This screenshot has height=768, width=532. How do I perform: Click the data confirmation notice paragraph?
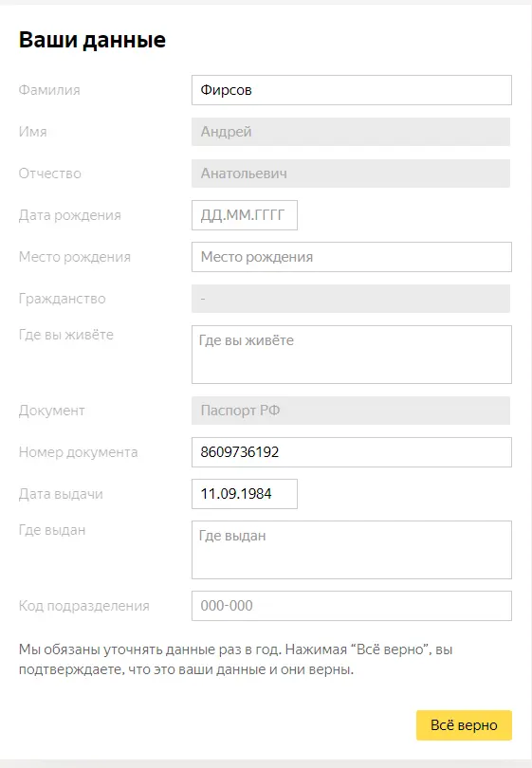click(235, 659)
